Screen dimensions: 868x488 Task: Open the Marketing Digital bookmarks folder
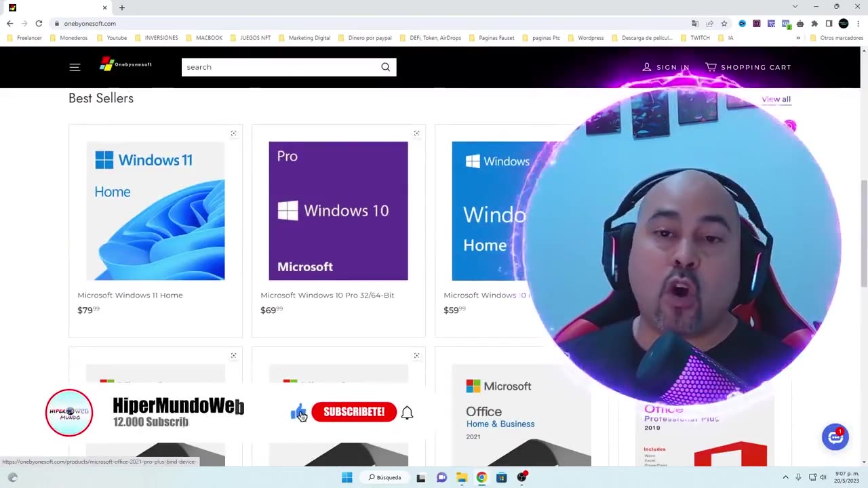pos(304,38)
